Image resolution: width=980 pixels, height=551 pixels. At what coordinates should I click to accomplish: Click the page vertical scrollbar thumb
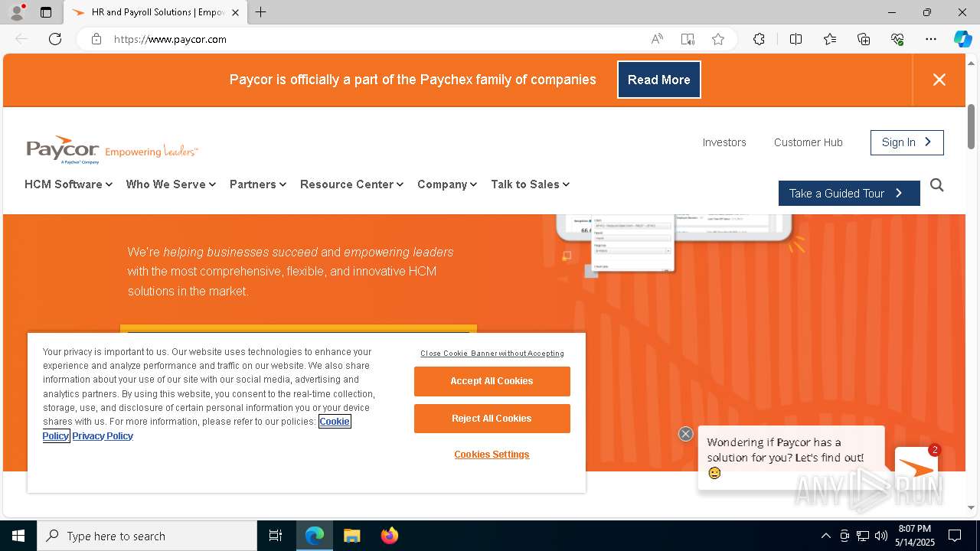tap(972, 126)
